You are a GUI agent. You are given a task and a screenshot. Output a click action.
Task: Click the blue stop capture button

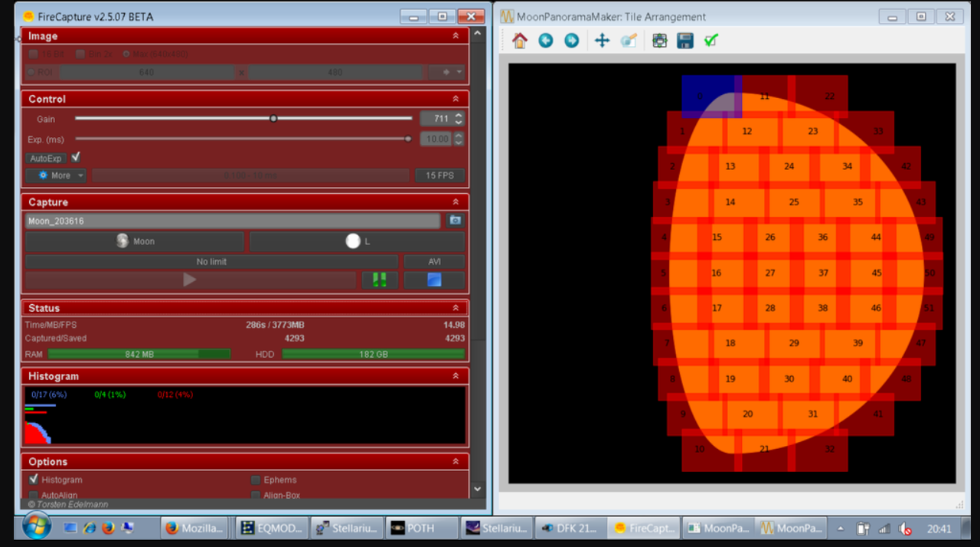click(434, 280)
